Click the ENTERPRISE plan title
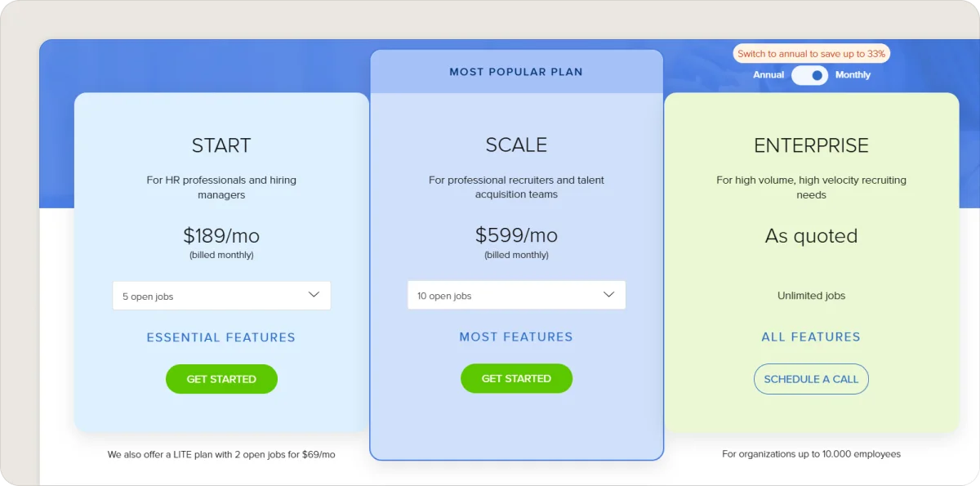Viewport: 980px width, 486px height. (x=811, y=145)
